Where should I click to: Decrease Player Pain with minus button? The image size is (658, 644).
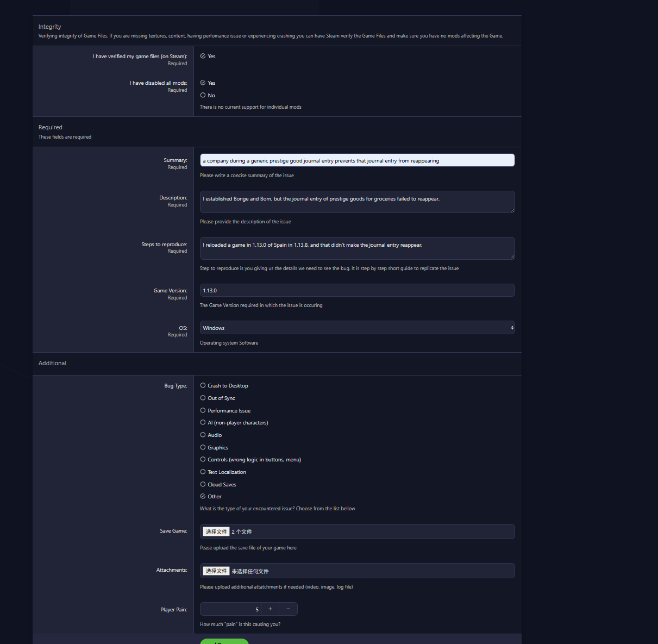[x=289, y=609]
